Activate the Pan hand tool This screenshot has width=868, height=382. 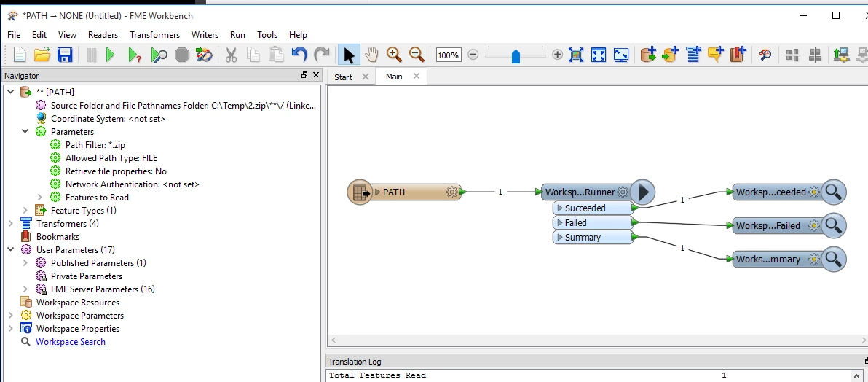tap(371, 55)
